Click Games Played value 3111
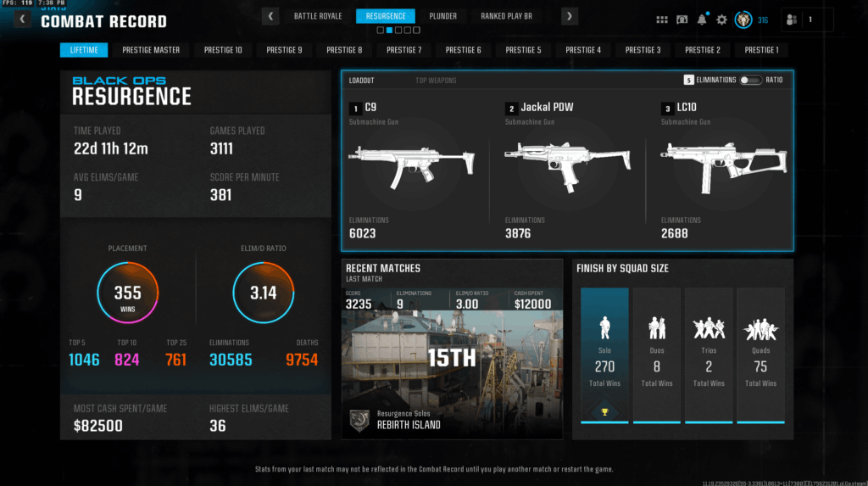 (221, 149)
